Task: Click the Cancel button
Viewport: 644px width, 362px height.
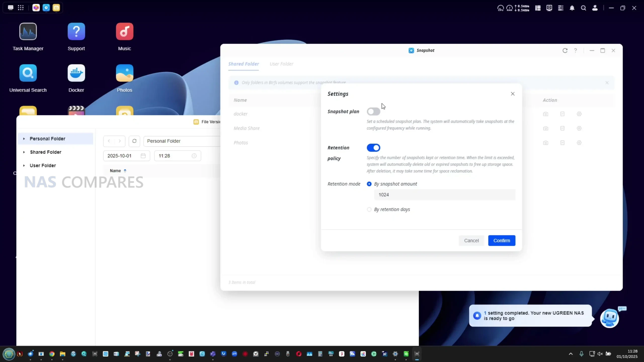Action: click(471, 241)
